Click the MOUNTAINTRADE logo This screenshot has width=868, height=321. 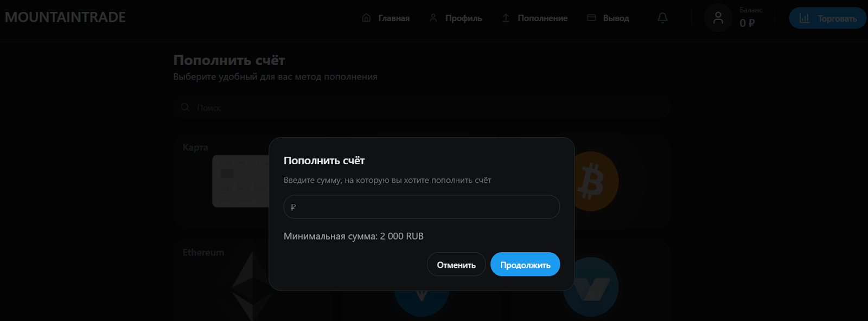[65, 17]
